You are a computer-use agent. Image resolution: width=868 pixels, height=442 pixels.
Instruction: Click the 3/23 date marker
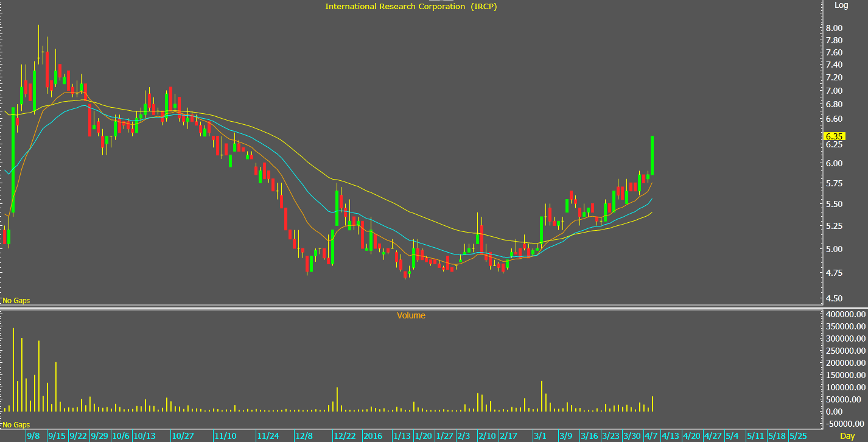[611, 436]
